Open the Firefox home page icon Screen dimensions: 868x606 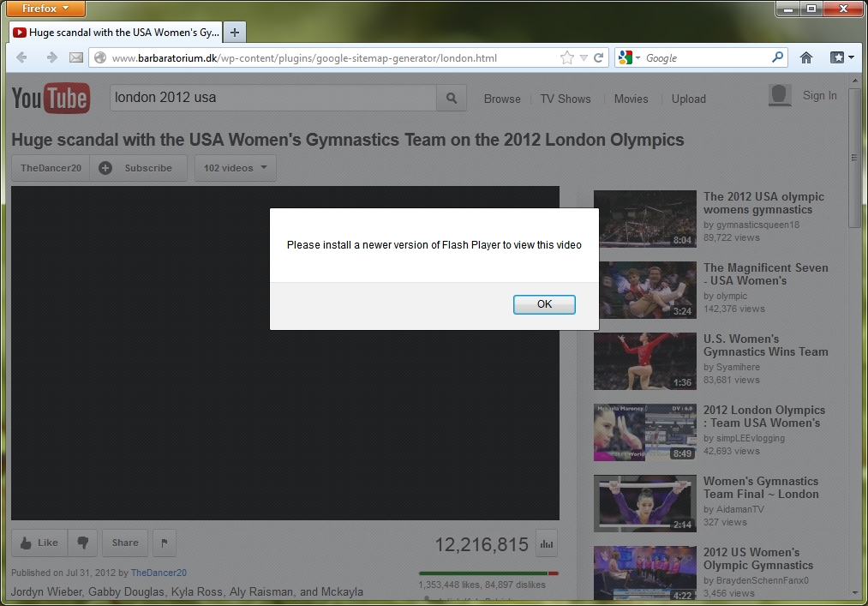[x=805, y=57]
